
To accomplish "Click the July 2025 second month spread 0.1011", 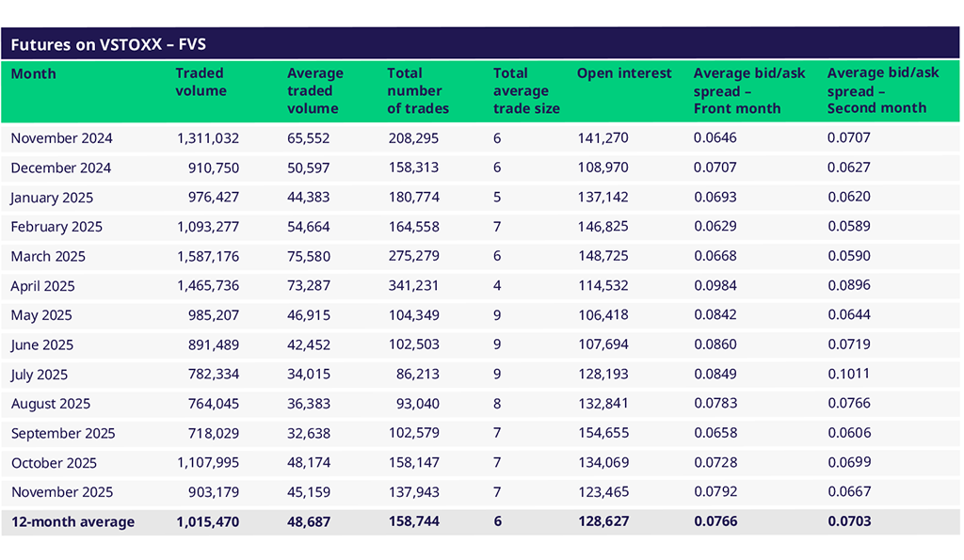I will point(848,375).
